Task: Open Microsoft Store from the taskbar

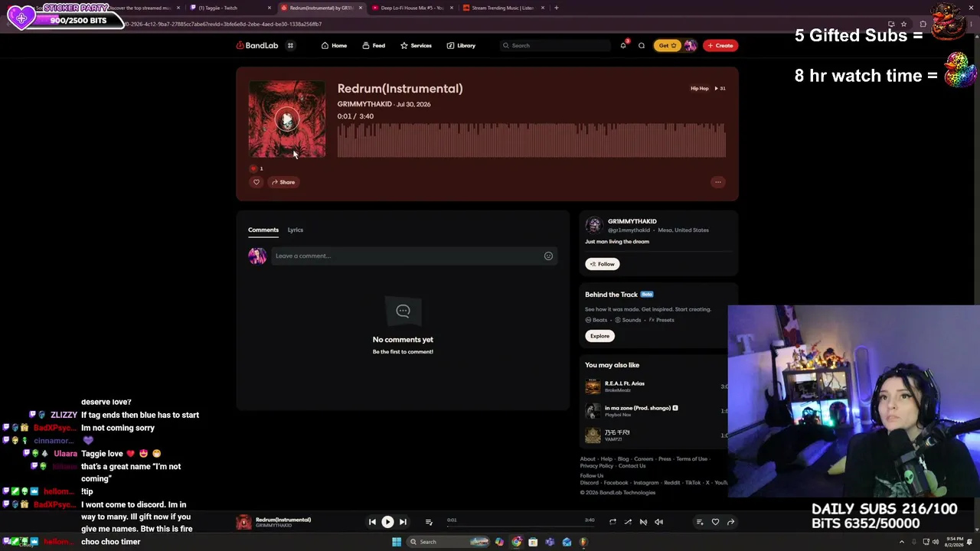Action: point(533,542)
